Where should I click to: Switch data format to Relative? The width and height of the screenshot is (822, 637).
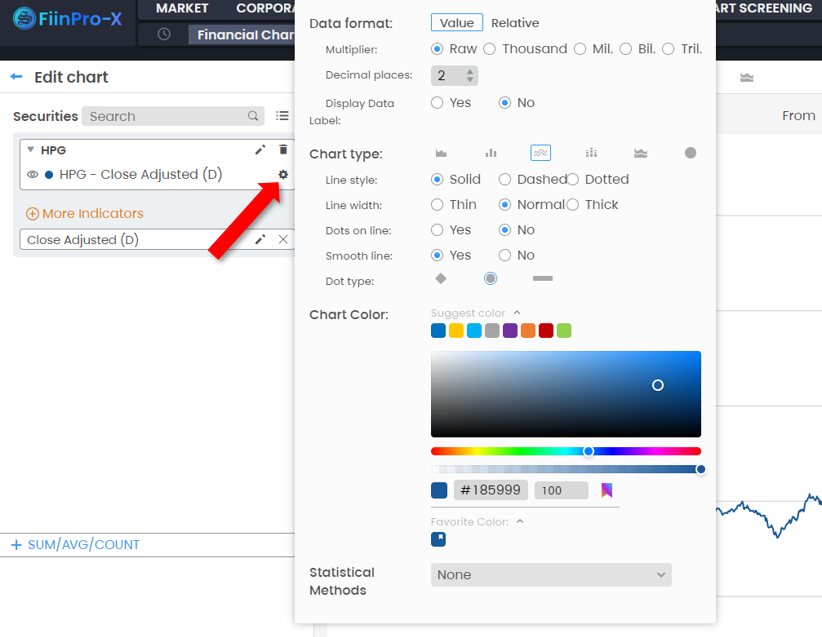(514, 23)
